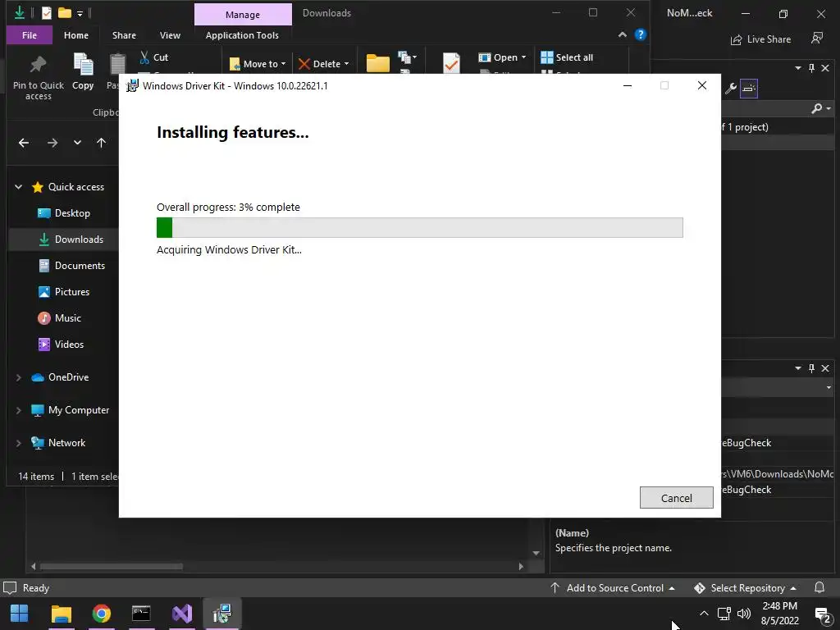Open Command Prompt from taskbar

point(141,614)
